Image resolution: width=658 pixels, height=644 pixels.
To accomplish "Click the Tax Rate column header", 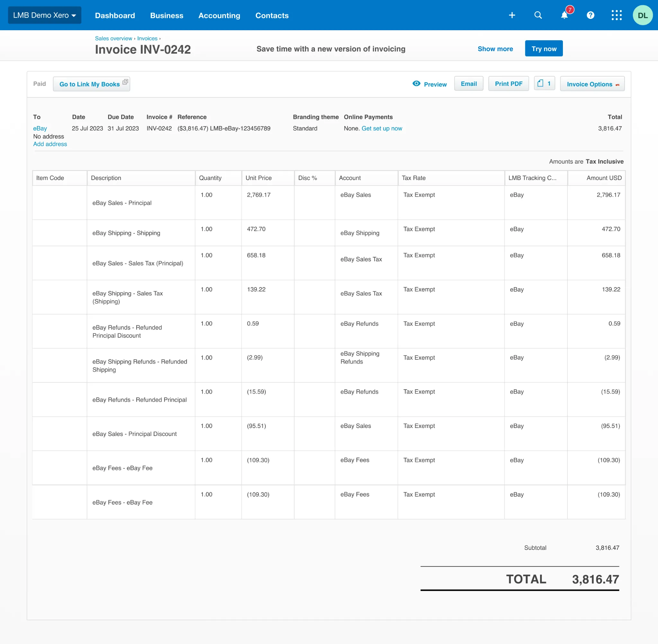I will click(451, 178).
